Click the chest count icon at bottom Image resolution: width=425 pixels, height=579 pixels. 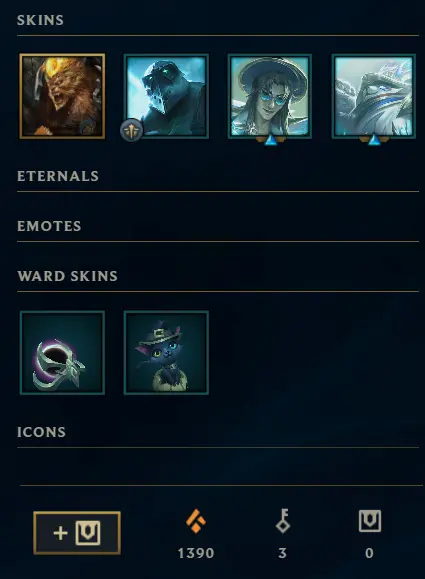click(x=370, y=521)
